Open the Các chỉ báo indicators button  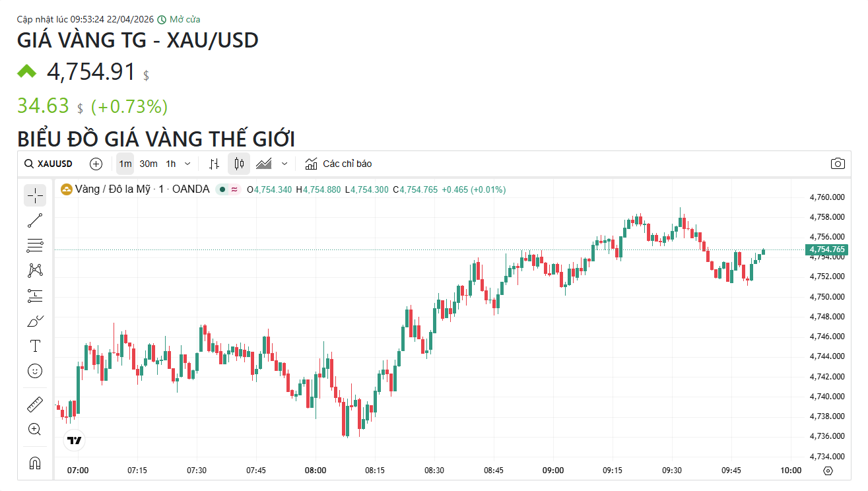coord(339,164)
